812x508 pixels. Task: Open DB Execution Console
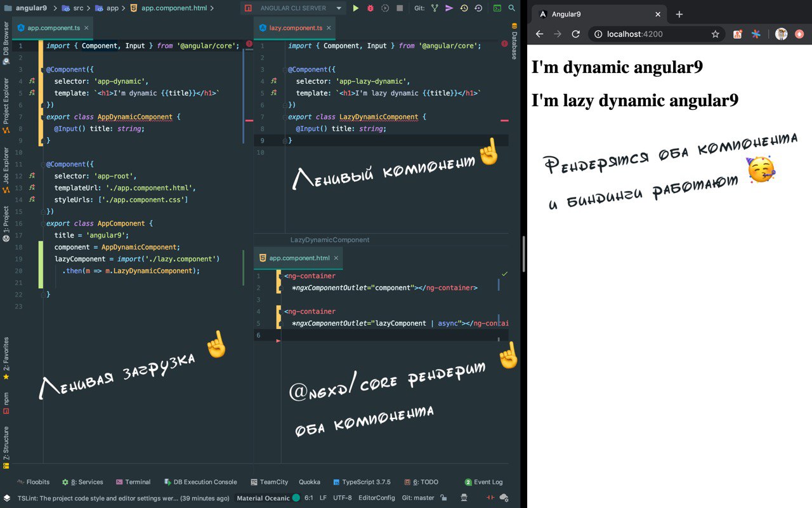point(200,482)
